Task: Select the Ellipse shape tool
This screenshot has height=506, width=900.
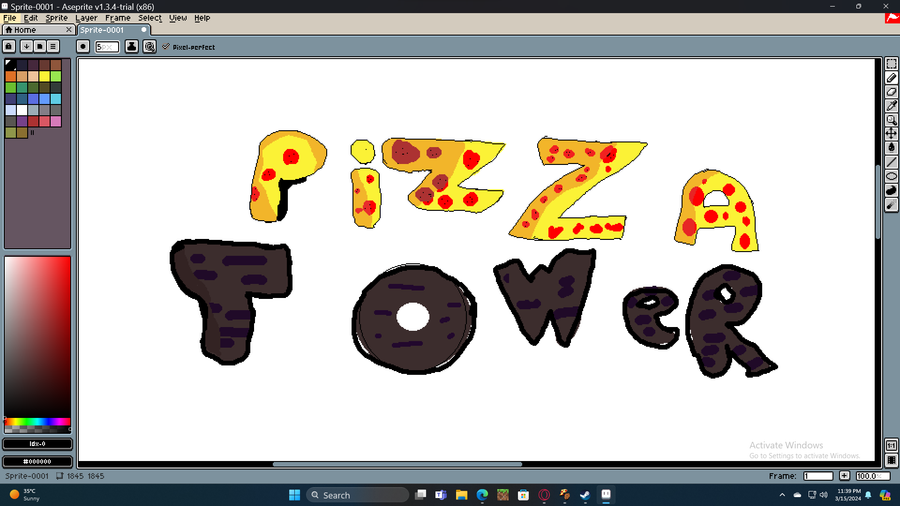Action: tap(891, 176)
